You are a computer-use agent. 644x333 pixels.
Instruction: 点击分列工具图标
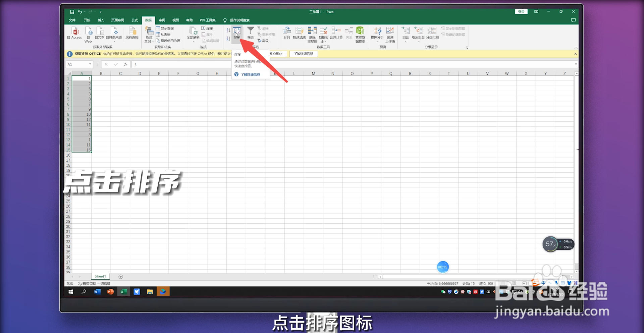coord(286,34)
